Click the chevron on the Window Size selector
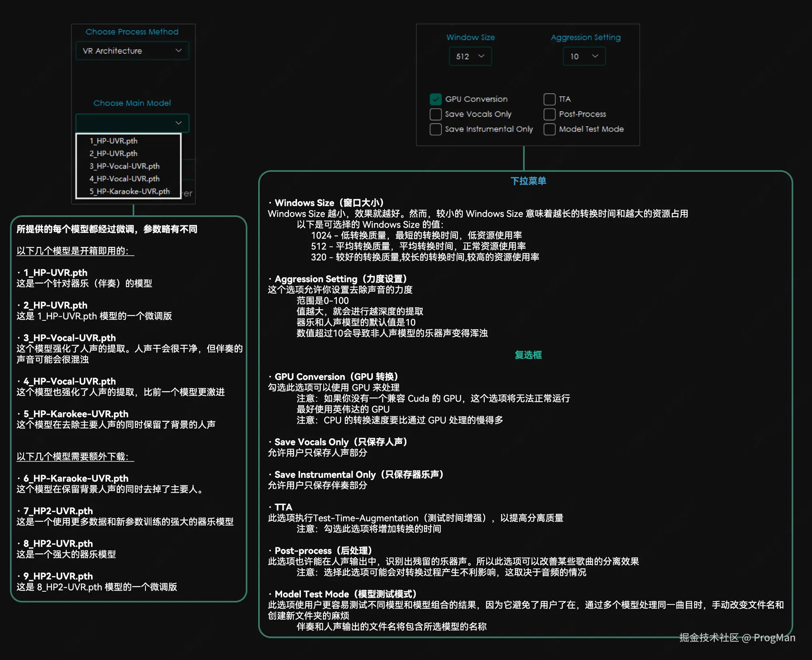The width and height of the screenshot is (812, 660). tap(482, 56)
